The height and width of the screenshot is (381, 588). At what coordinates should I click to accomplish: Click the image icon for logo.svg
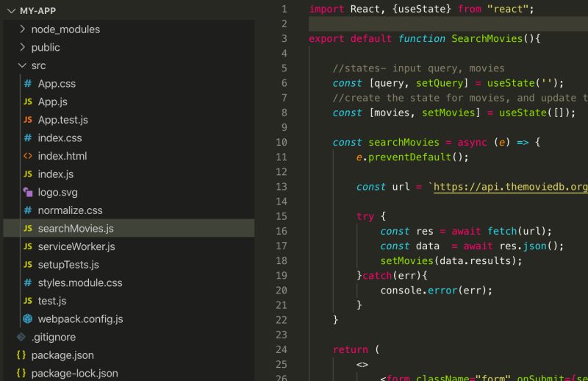click(x=28, y=192)
